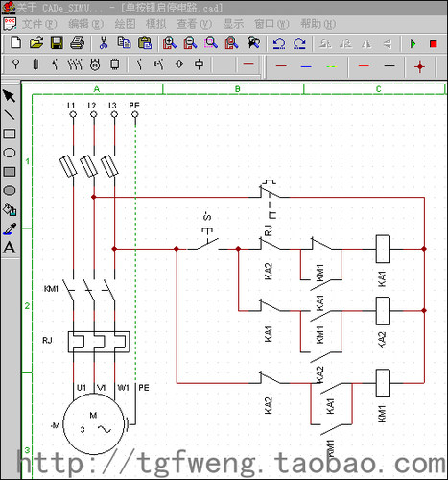Click the RJ thermal relay block

click(99, 342)
